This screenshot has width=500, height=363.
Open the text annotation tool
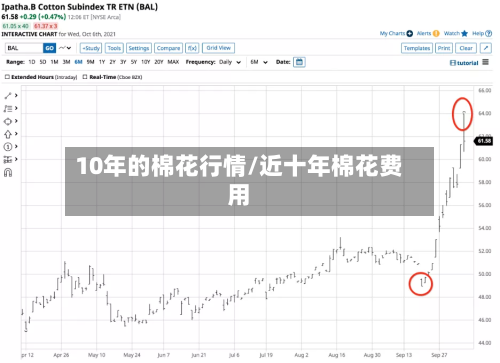coord(8,109)
